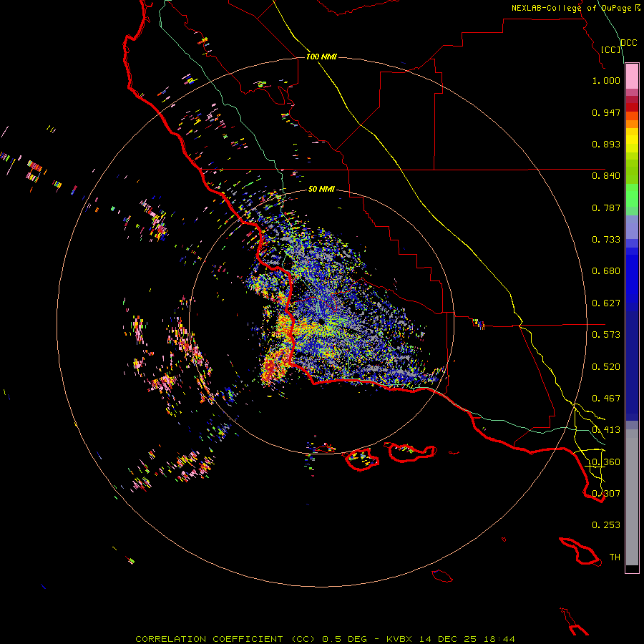The width and height of the screenshot is (644, 644).
Task: Pick the orange color bar segment
Action: point(632,124)
